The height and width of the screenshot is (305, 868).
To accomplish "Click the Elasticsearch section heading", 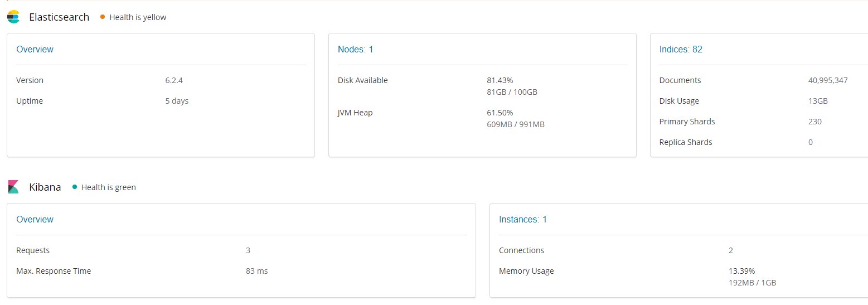I will tap(59, 17).
